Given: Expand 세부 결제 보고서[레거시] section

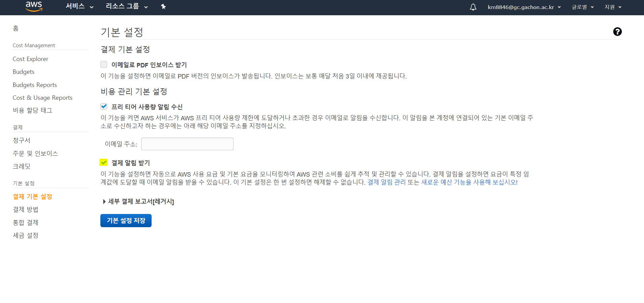Looking at the screenshot, I should pyautogui.click(x=138, y=202).
